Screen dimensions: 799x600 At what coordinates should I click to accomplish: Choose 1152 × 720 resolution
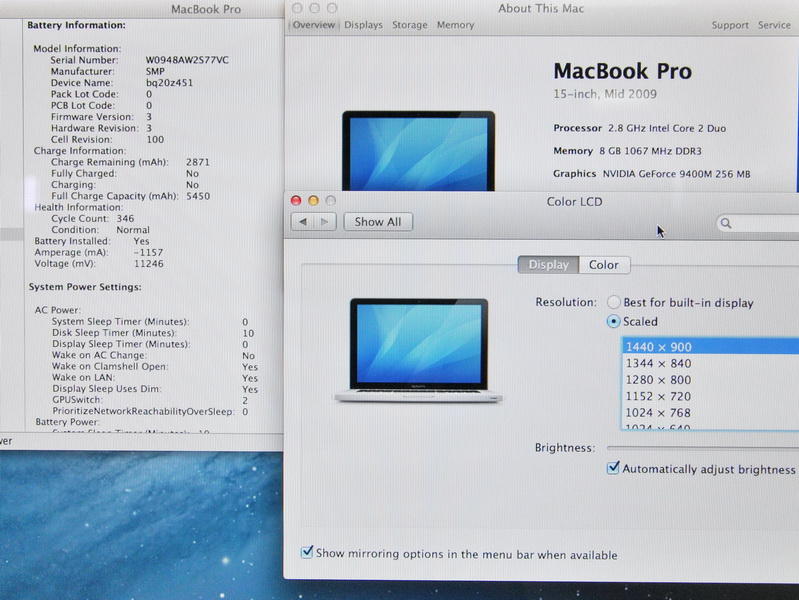tap(710, 396)
